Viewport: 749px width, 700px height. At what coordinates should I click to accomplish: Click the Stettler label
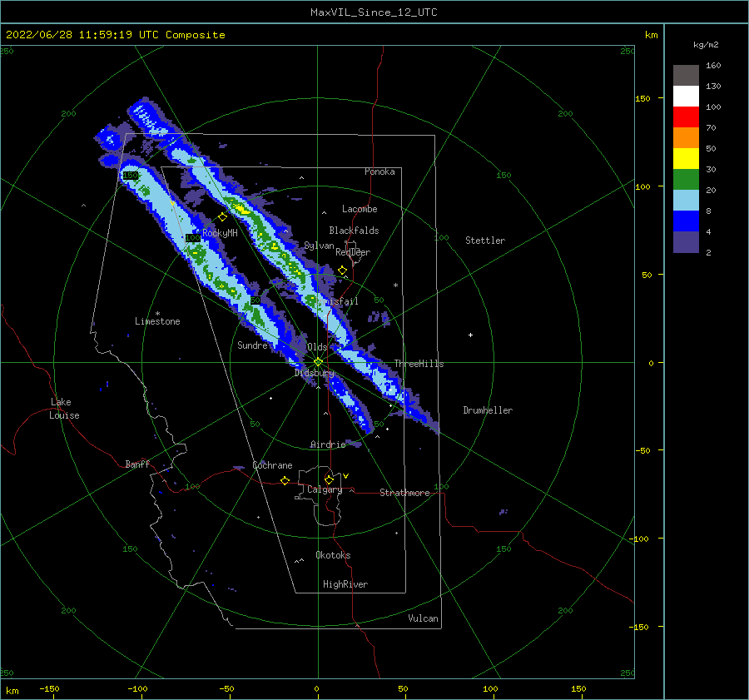(485, 241)
